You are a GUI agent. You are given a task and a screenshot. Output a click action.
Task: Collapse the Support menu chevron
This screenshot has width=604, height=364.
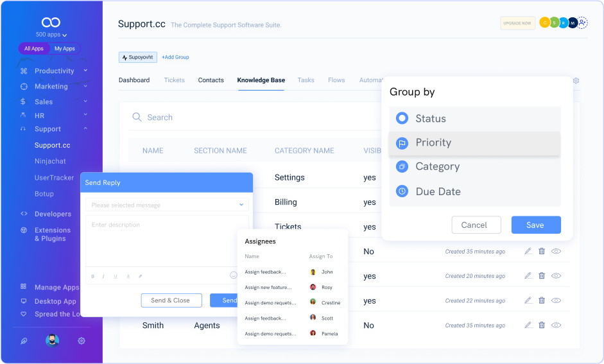click(x=85, y=128)
